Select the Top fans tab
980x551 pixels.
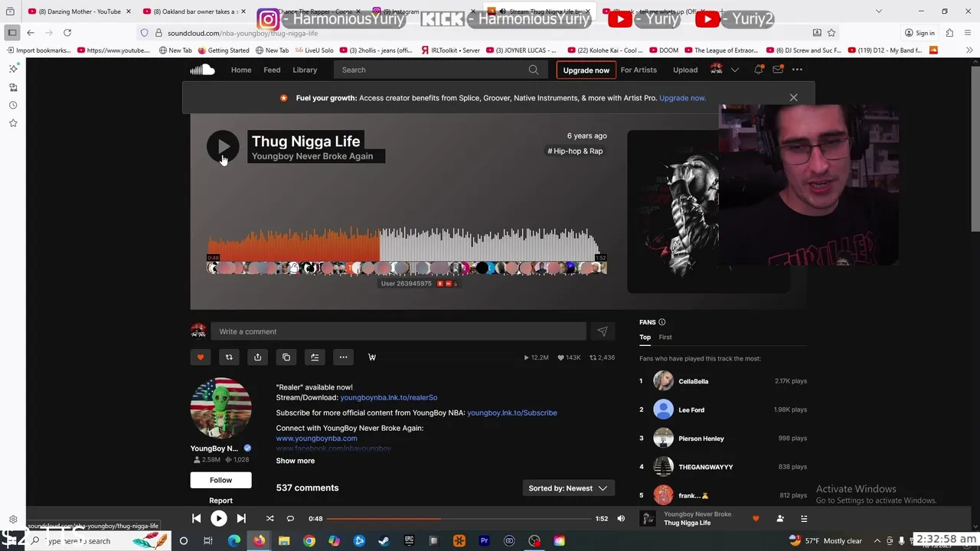point(645,337)
